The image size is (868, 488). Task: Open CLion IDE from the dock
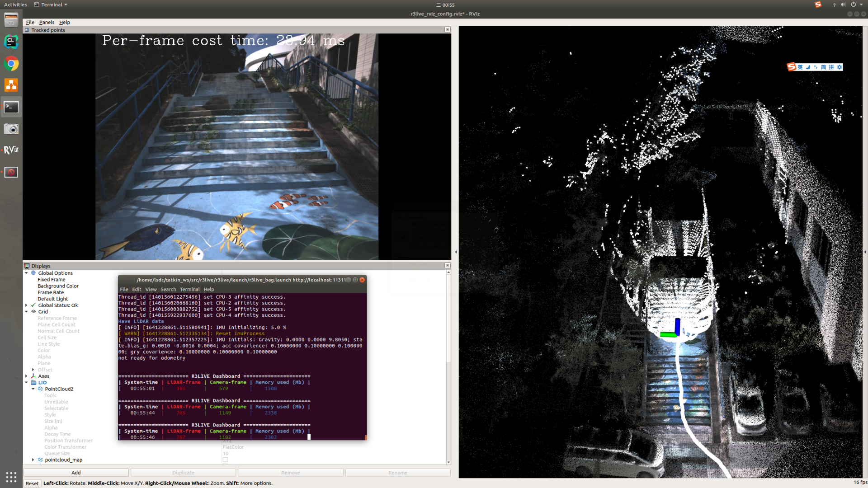pos(11,42)
